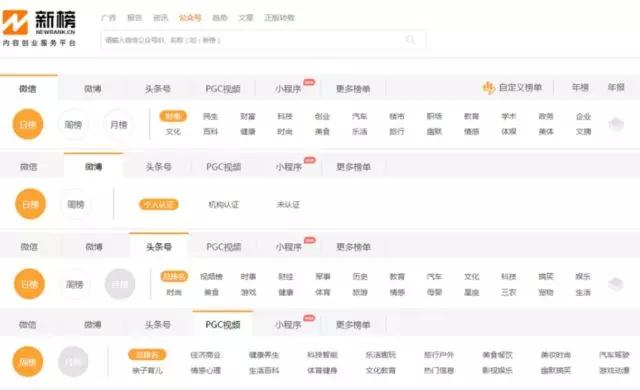Image resolution: width=640 pixels, height=390 pixels.
Task: Open the 年榜 link
Action: [x=580, y=87]
